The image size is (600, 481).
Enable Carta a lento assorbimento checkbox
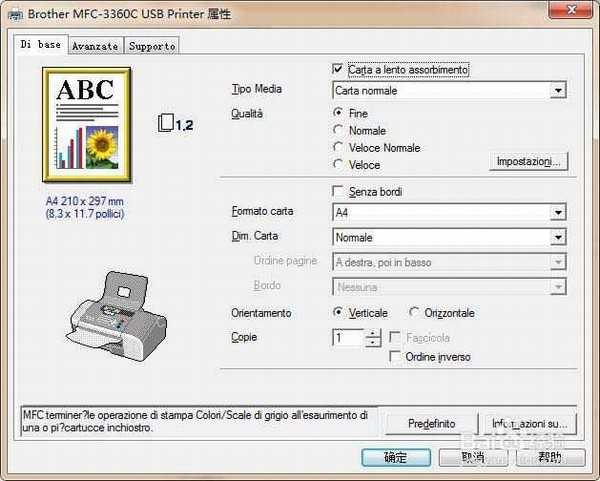point(339,70)
